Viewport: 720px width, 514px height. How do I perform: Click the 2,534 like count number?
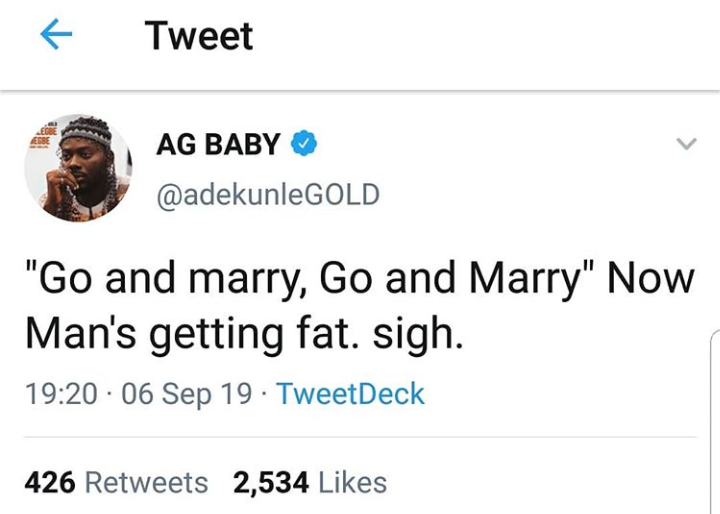pos(271,482)
